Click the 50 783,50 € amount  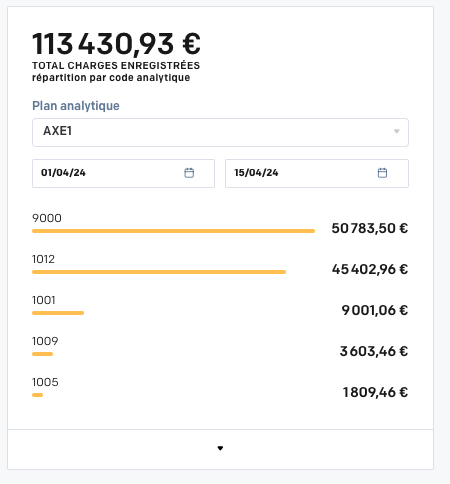pyautogui.click(x=370, y=228)
